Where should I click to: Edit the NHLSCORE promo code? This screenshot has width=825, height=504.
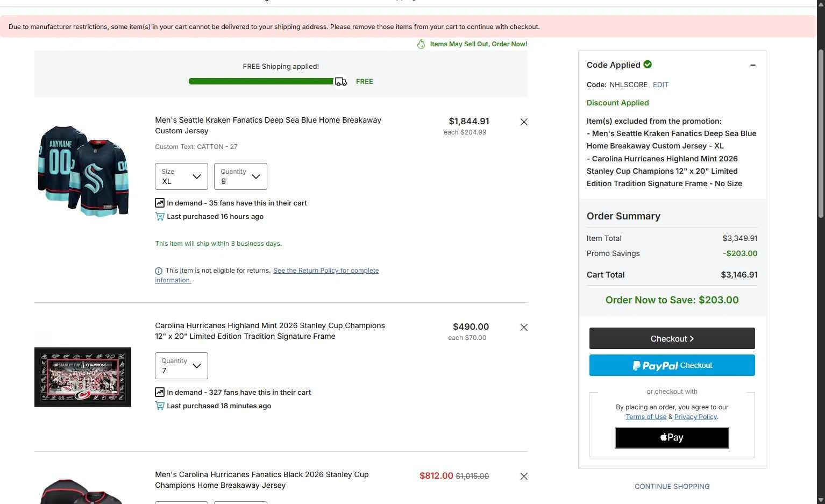point(660,85)
